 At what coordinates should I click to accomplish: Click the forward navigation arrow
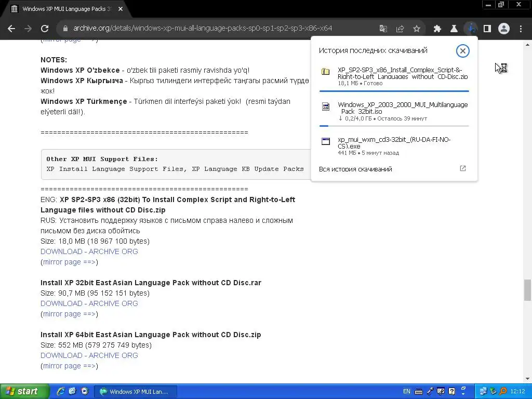click(x=28, y=29)
